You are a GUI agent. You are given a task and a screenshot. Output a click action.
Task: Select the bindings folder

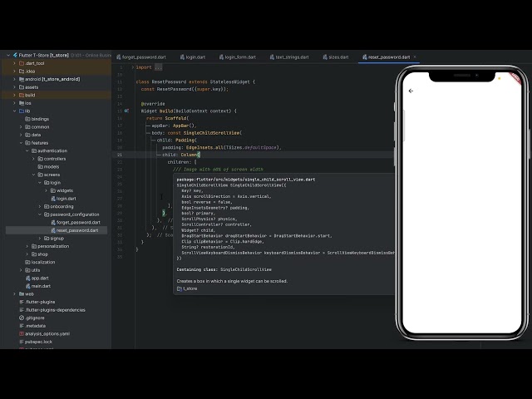[x=37, y=119]
